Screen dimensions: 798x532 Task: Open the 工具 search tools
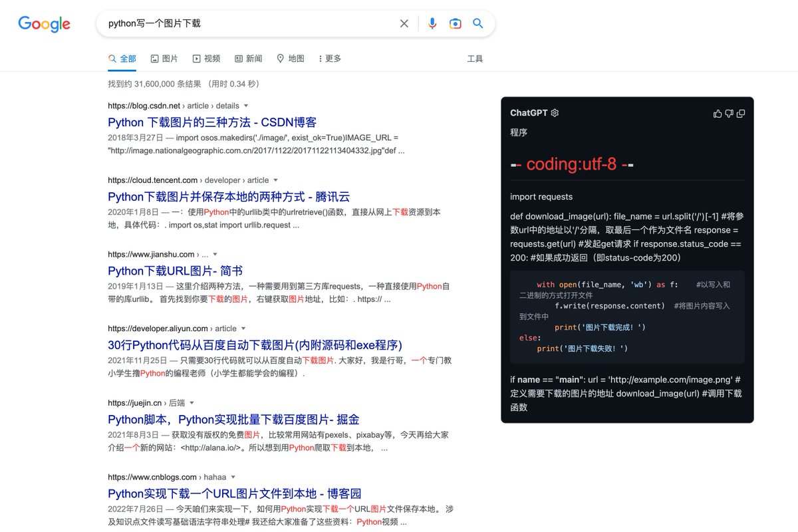coord(475,59)
